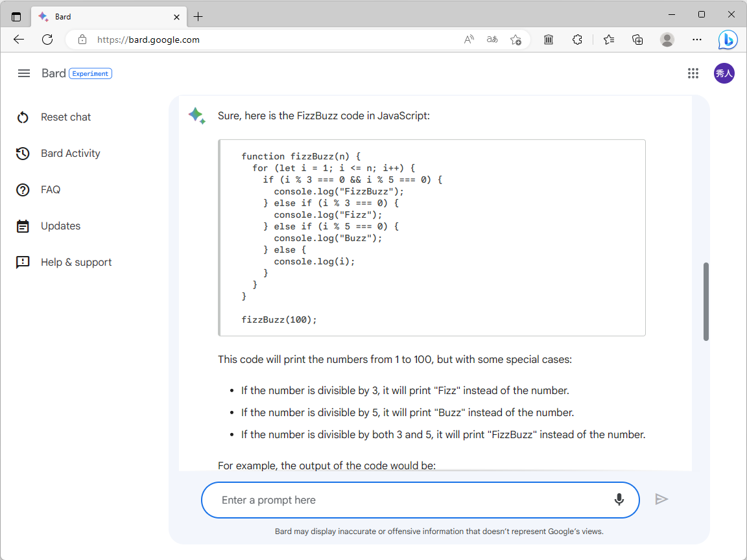Open the Favorites list icon
Screen dimensions: 747x560
[x=609, y=40]
